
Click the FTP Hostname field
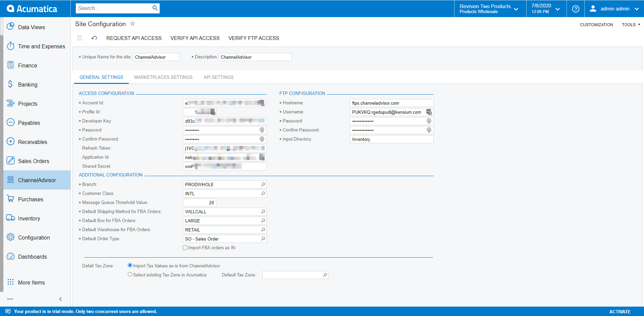[x=392, y=103]
